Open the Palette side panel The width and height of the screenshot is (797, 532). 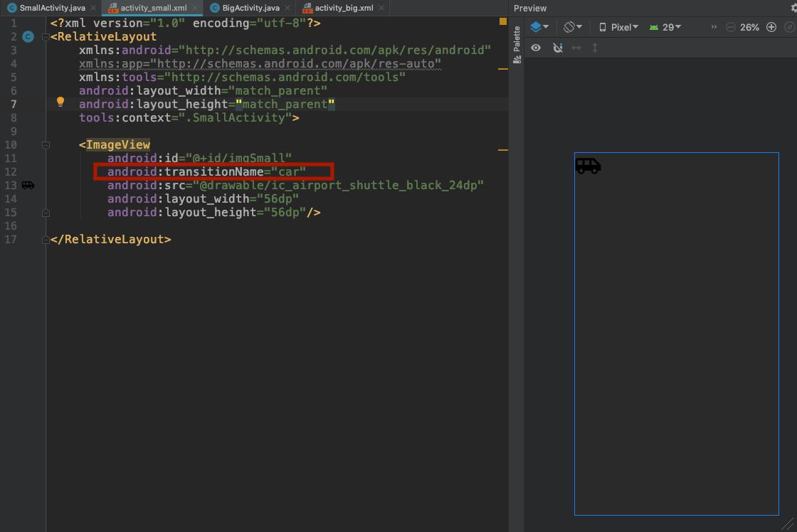517,45
